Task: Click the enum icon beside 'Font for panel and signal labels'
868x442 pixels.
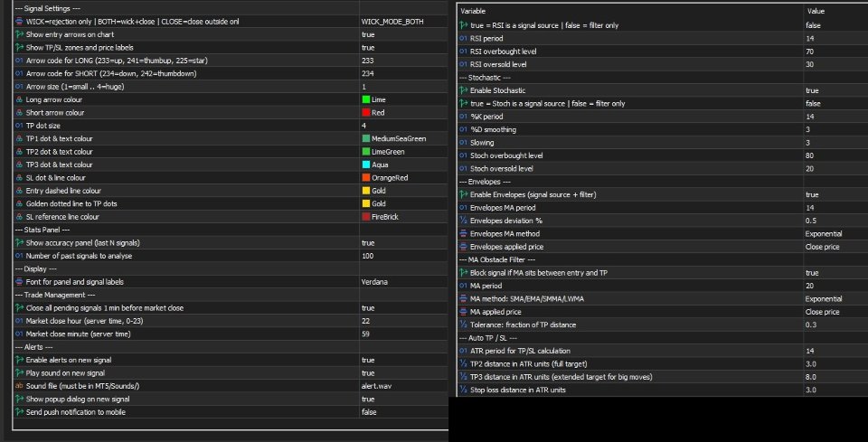Action: coord(19,282)
